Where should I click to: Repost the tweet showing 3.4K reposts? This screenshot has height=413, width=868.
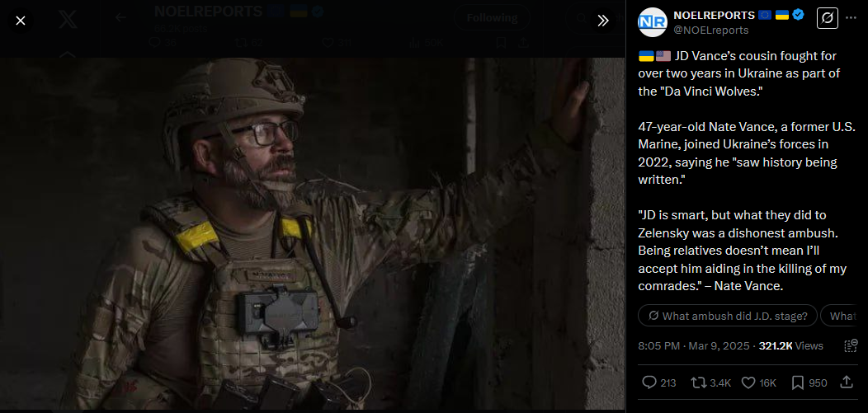(x=711, y=382)
